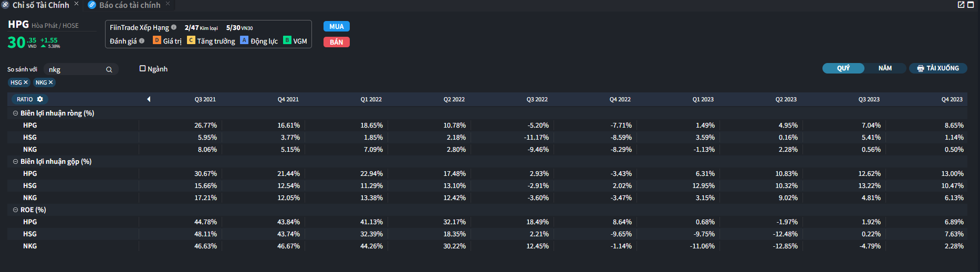Switch to the Báo cáo tài chính tab
This screenshot has height=272, width=980.
(129, 5)
